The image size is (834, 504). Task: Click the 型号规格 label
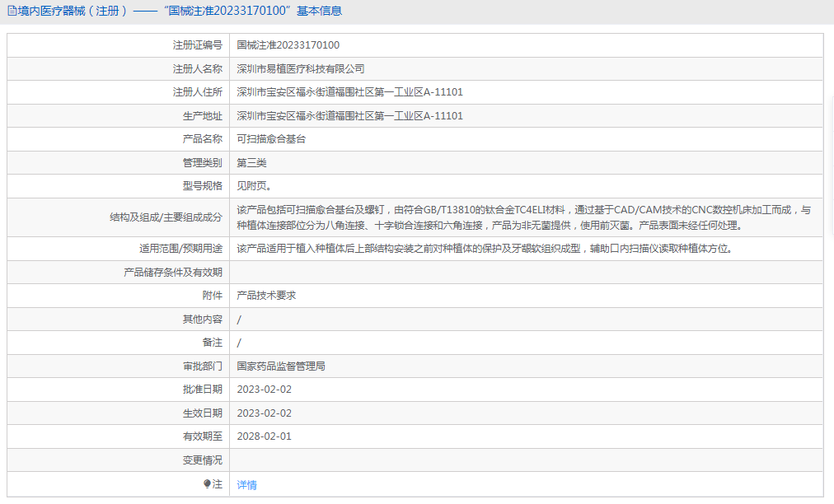click(203, 186)
